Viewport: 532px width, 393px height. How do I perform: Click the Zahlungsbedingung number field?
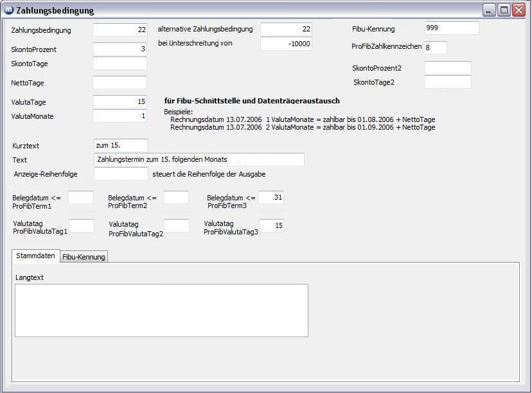pyautogui.click(x=120, y=30)
